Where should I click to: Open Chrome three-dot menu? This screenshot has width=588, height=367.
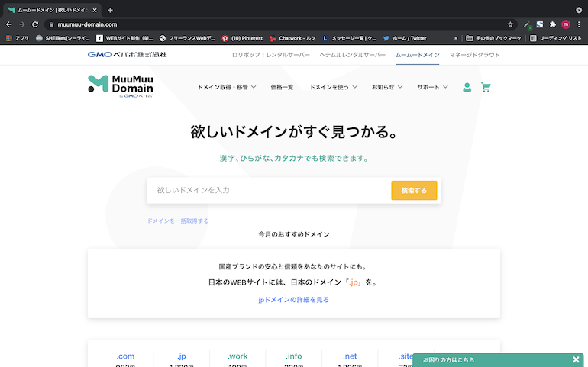pyautogui.click(x=579, y=24)
